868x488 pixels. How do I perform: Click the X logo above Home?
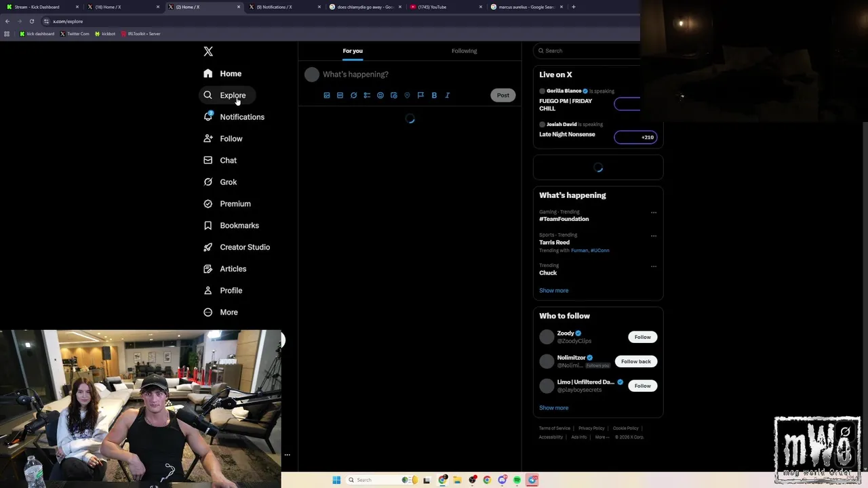(x=208, y=52)
